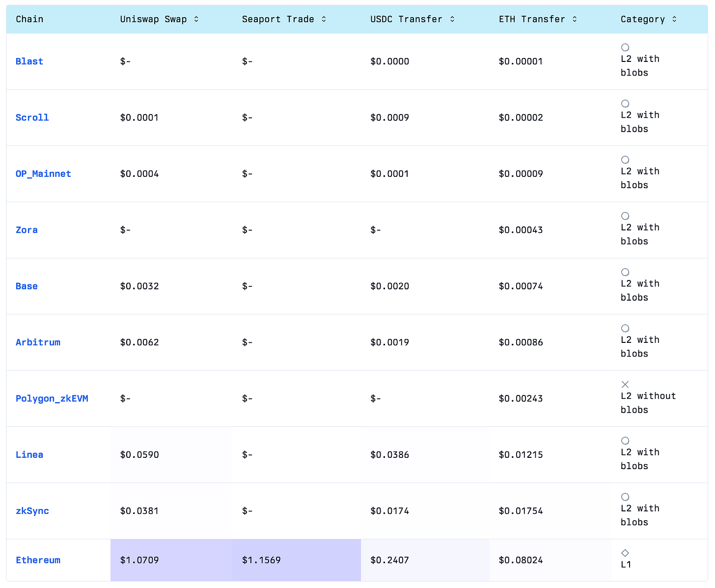
Task: Select Ethereum Uniswap Swap value $1.0709
Action: [139, 560]
